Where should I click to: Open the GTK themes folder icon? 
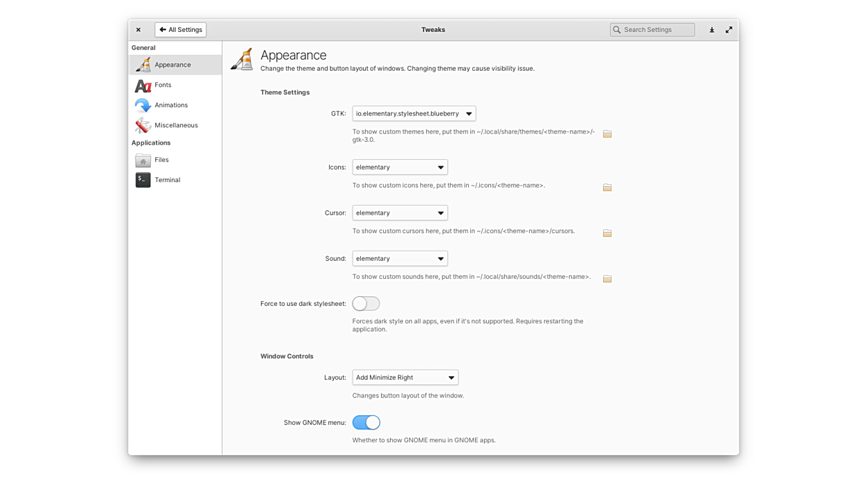607,133
